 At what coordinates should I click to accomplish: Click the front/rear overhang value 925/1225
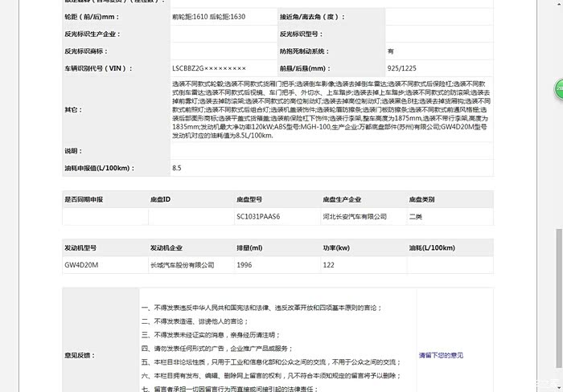pos(401,69)
